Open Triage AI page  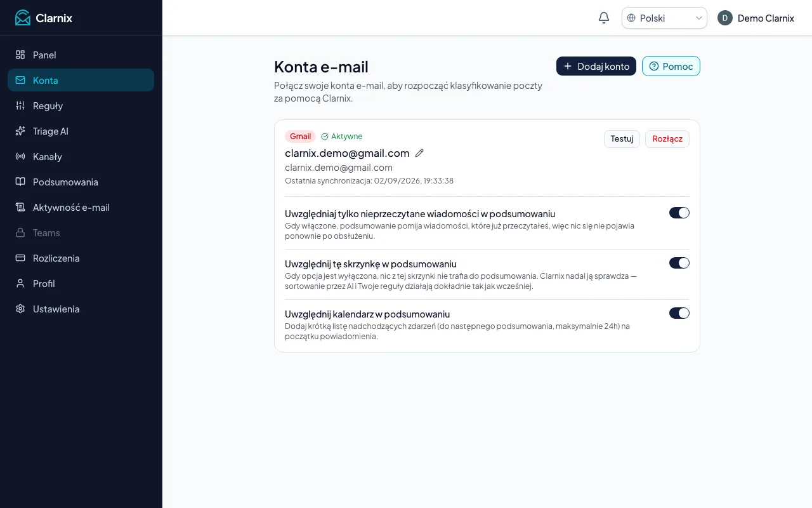(81, 131)
